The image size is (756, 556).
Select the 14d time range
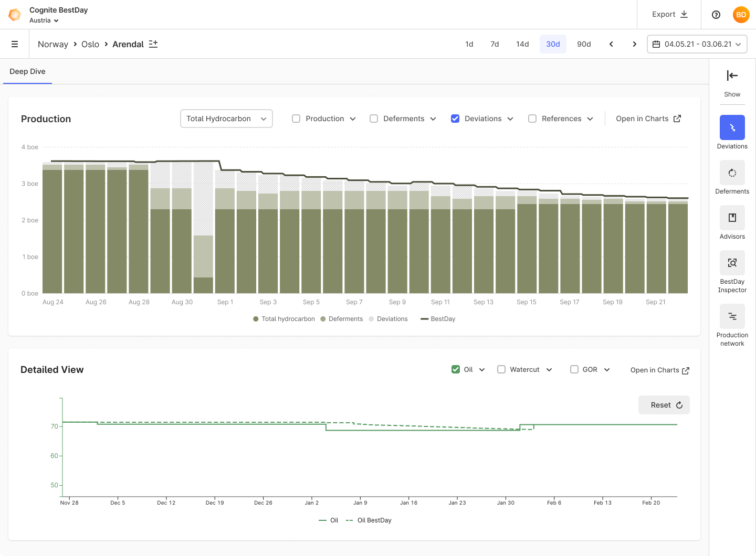[x=522, y=44]
